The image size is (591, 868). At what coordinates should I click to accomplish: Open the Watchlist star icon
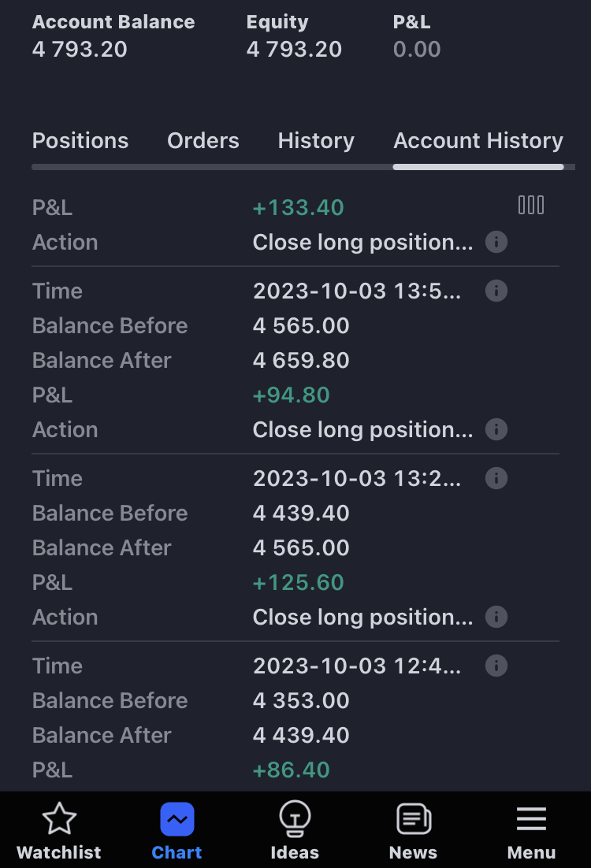click(x=58, y=820)
